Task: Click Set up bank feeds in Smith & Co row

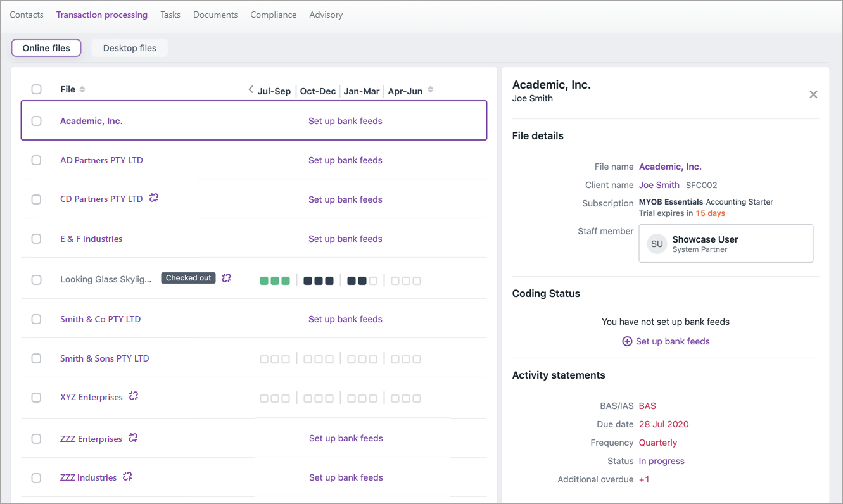Action: [345, 319]
